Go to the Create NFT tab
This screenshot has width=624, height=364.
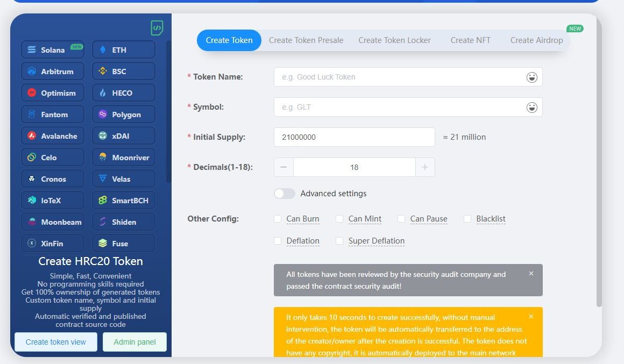(x=470, y=40)
